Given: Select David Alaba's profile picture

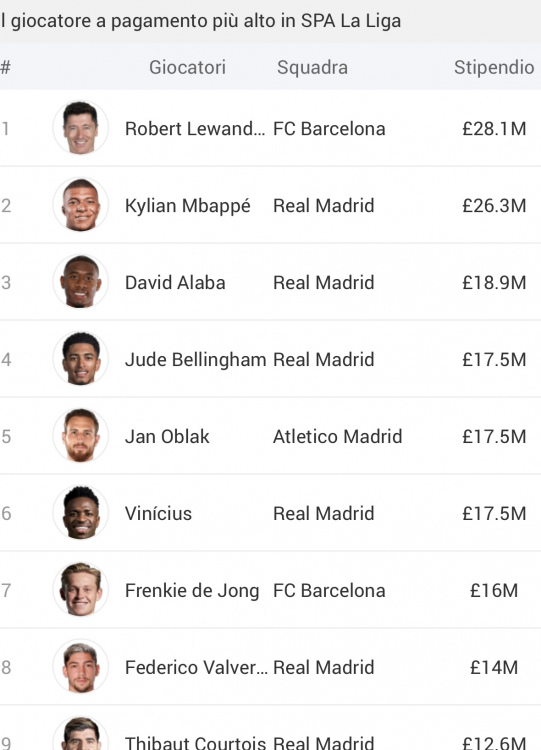Looking at the screenshot, I should tap(80, 282).
